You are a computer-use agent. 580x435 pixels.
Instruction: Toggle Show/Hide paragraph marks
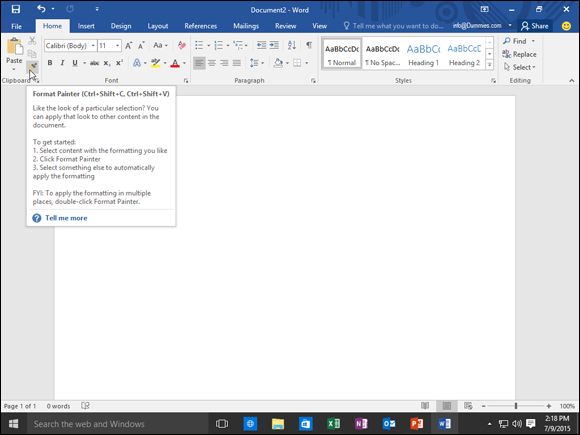tap(309, 45)
